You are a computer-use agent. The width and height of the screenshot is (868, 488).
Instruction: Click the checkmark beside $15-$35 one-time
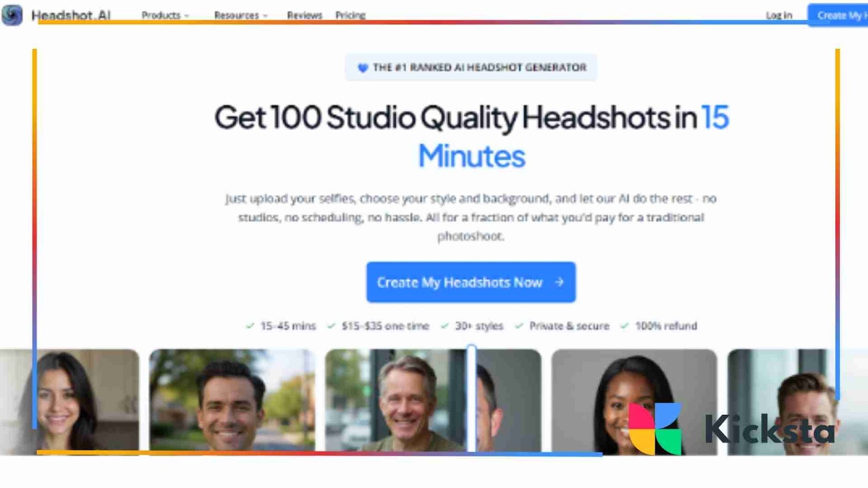331,326
